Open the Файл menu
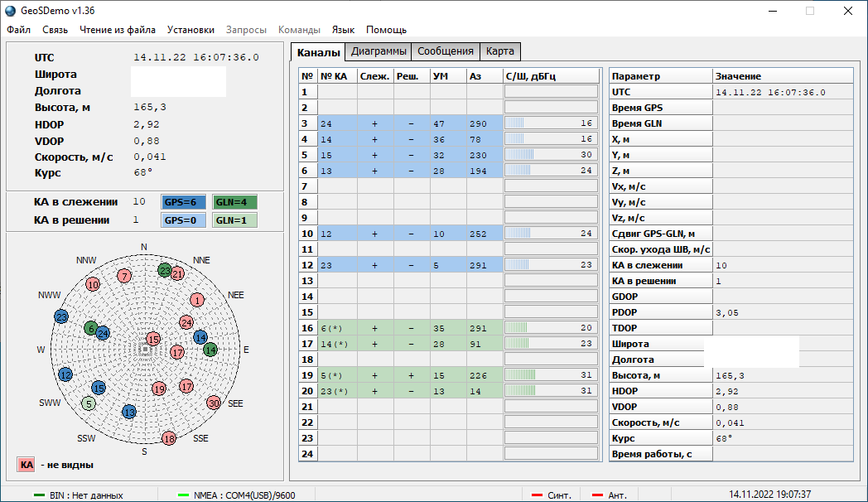 [x=18, y=30]
